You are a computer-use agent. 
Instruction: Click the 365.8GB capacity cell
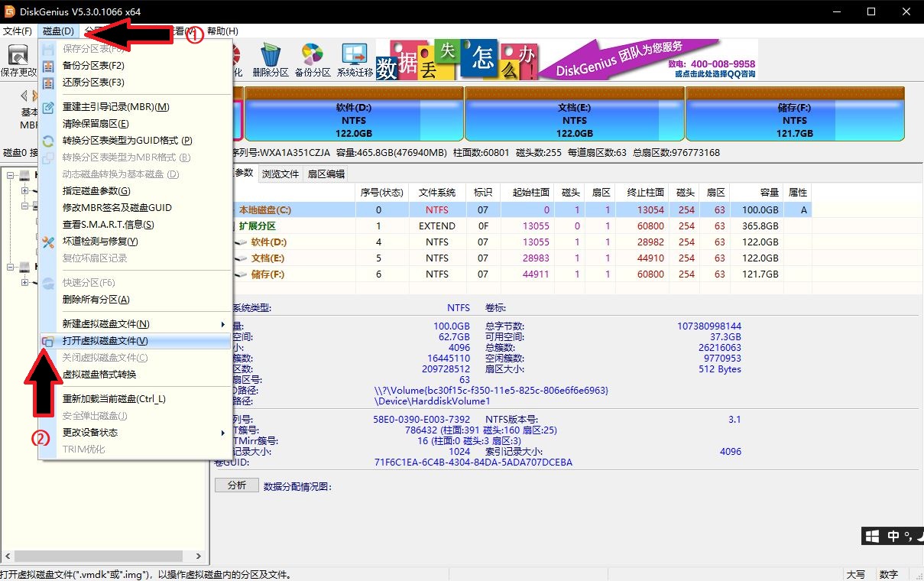(757, 226)
